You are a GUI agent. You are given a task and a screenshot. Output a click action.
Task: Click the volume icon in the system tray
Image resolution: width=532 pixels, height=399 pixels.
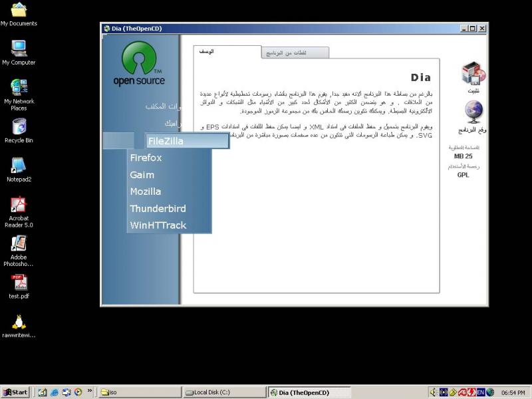433,392
